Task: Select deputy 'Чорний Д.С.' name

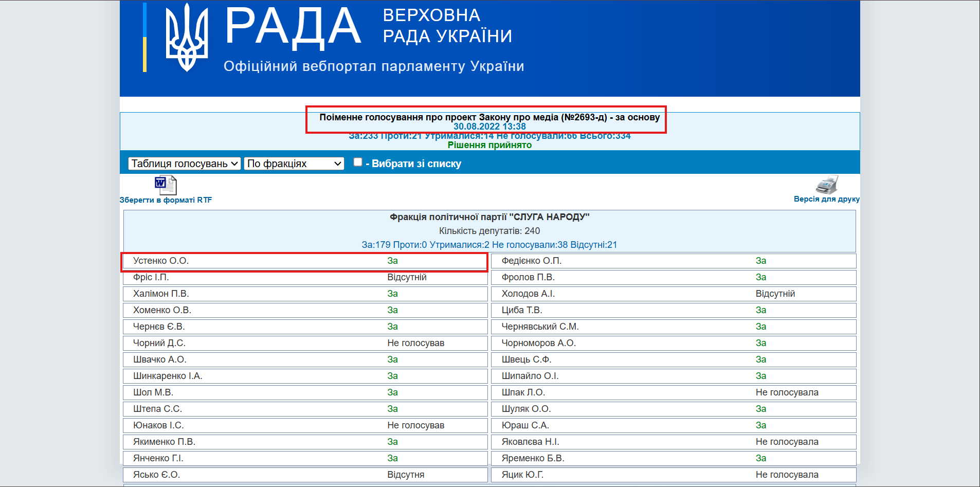Action: tap(159, 343)
